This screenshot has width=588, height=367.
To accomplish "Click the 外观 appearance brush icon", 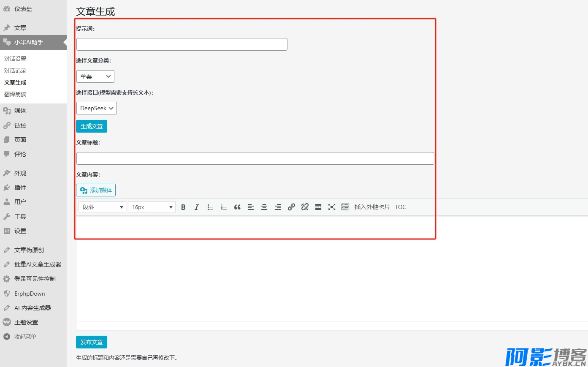I will pyautogui.click(x=7, y=173).
